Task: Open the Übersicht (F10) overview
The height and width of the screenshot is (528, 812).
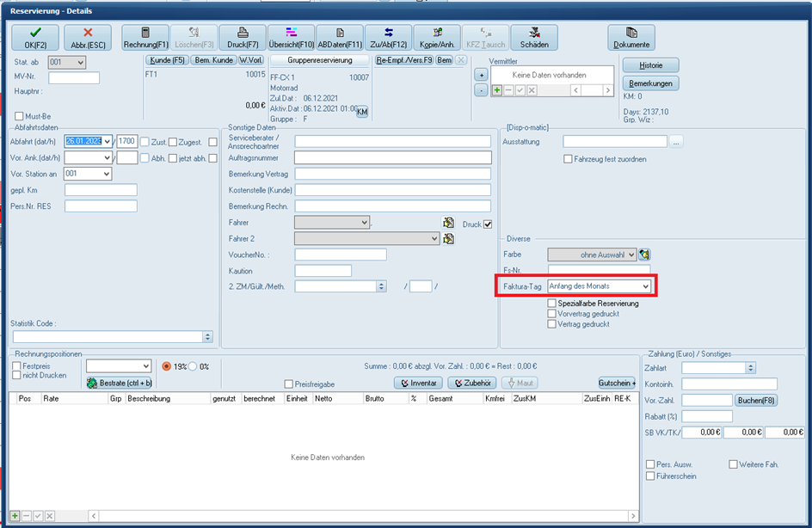Action: tap(291, 37)
